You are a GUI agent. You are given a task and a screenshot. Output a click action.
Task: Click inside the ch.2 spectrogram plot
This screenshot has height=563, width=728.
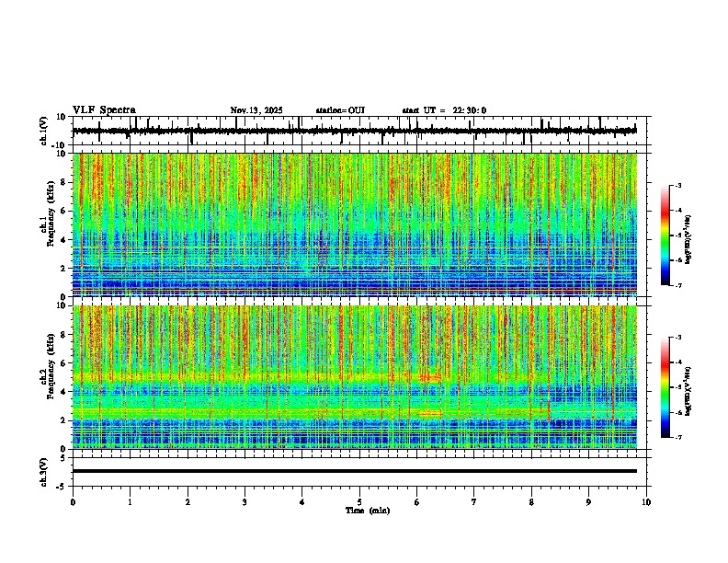tap(355, 377)
